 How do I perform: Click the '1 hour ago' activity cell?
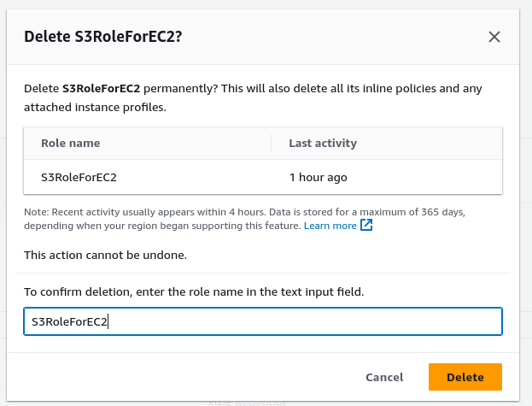coord(319,177)
